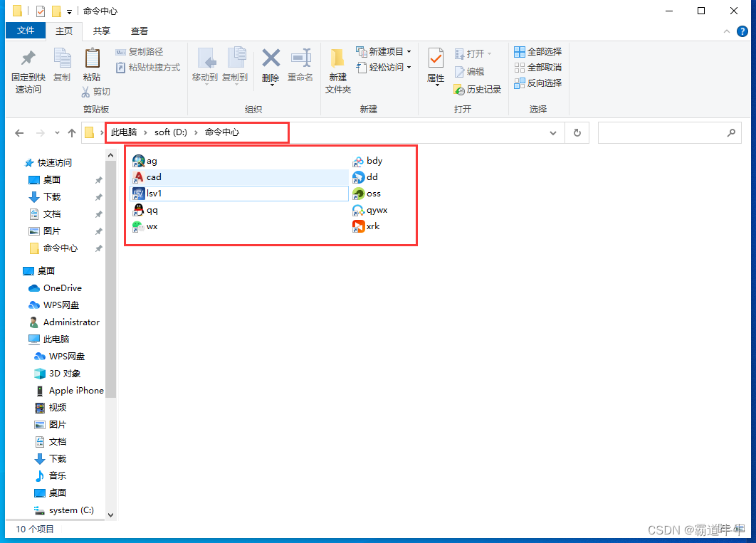Open the Move to (移动到) menu
This screenshot has width=756, height=543.
click(x=205, y=66)
